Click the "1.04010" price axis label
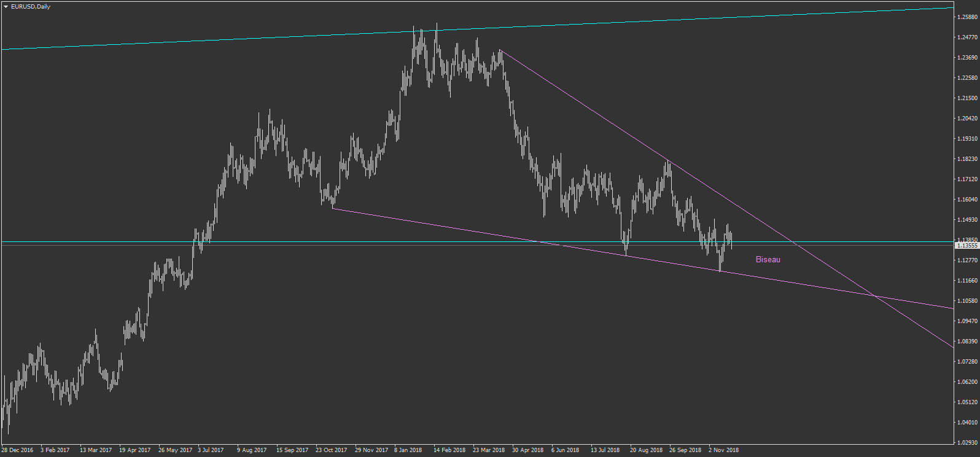The image size is (980, 457). coord(967,423)
